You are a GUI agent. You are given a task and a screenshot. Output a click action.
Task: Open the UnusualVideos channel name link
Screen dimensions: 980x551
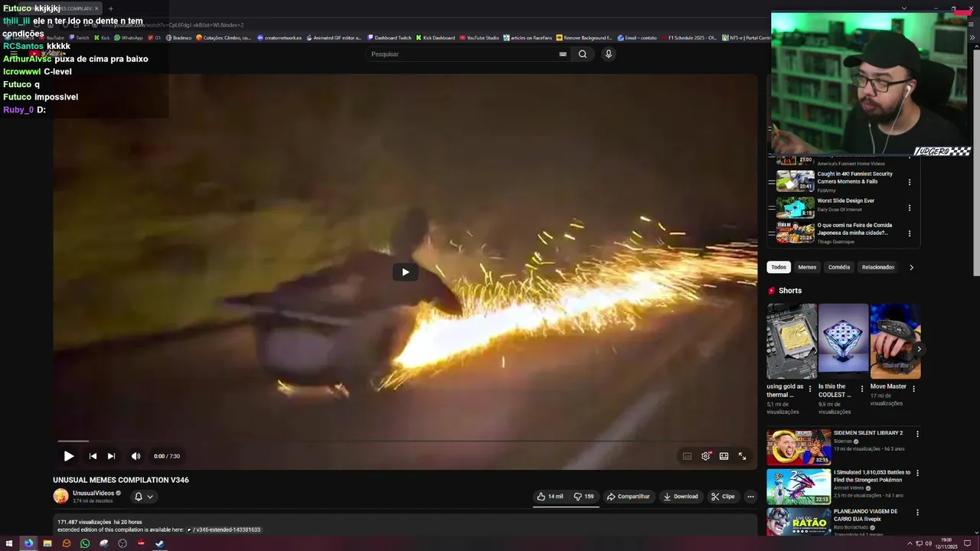pos(93,493)
